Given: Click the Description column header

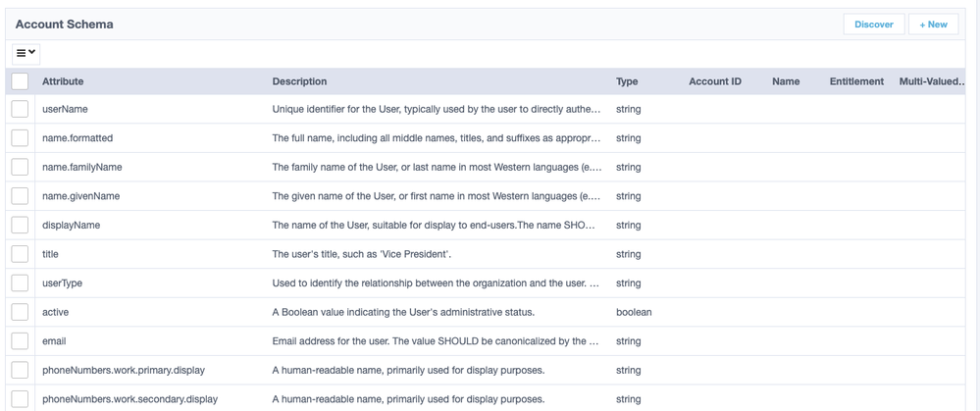Looking at the screenshot, I should 299,81.
